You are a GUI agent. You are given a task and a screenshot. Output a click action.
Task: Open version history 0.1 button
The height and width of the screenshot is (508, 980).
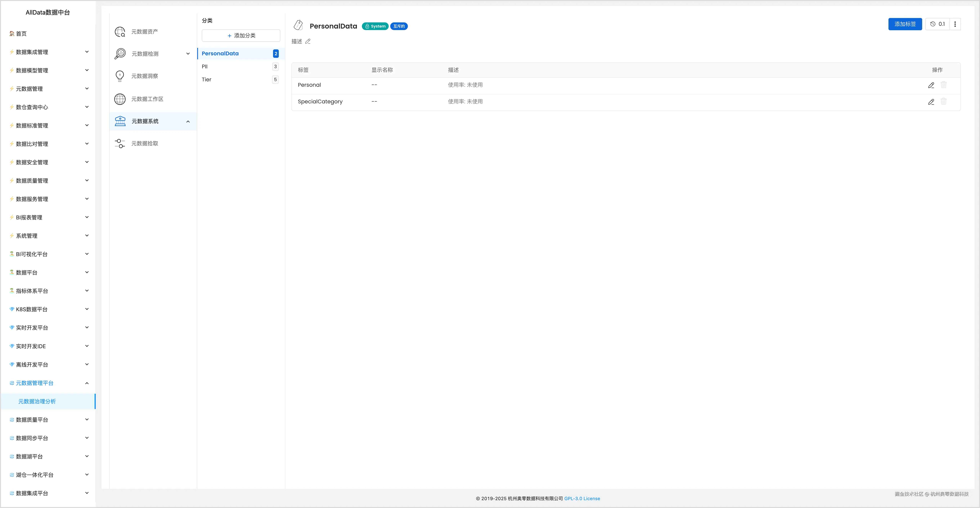(x=937, y=24)
